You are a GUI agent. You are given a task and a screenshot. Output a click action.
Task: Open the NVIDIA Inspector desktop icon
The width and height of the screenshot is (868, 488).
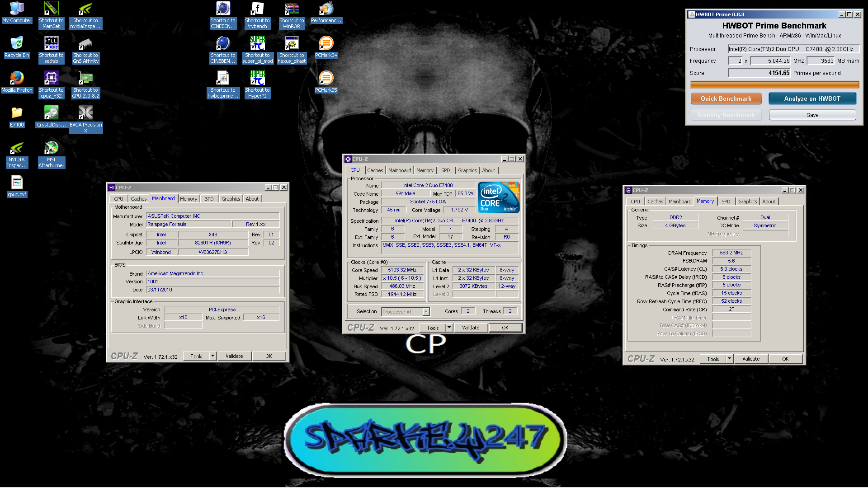coord(17,154)
